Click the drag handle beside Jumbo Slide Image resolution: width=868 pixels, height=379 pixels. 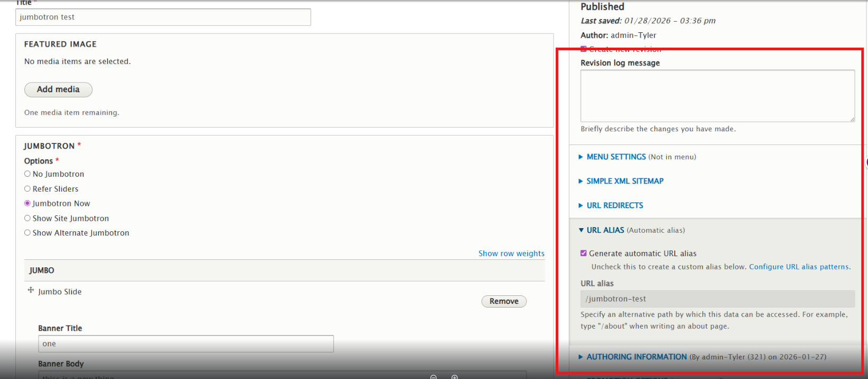[x=31, y=290]
